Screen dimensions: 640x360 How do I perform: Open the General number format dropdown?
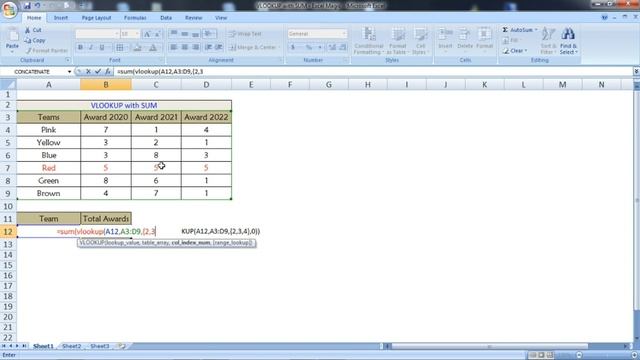[344, 34]
